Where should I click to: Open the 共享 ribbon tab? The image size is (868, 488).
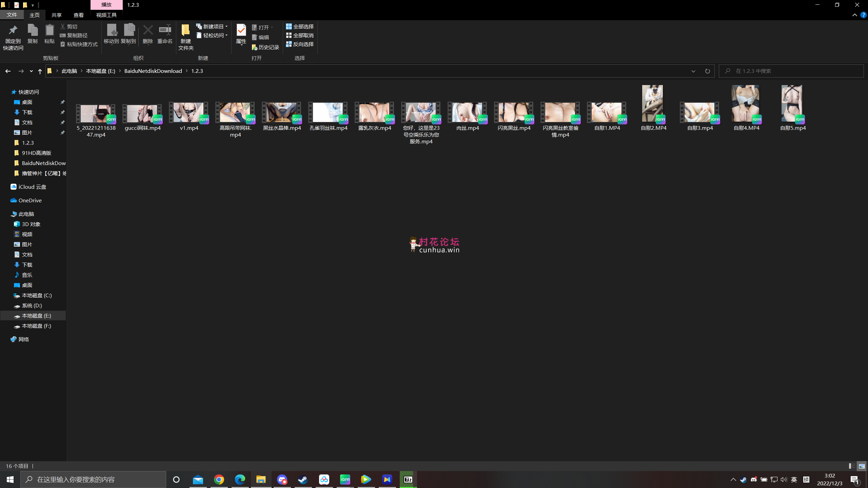pos(56,15)
